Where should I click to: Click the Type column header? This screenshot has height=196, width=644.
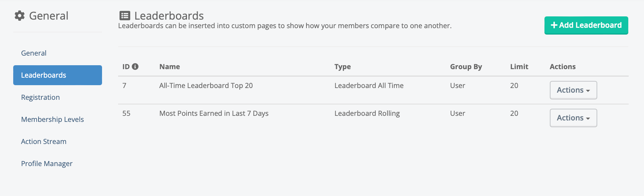pos(343,67)
